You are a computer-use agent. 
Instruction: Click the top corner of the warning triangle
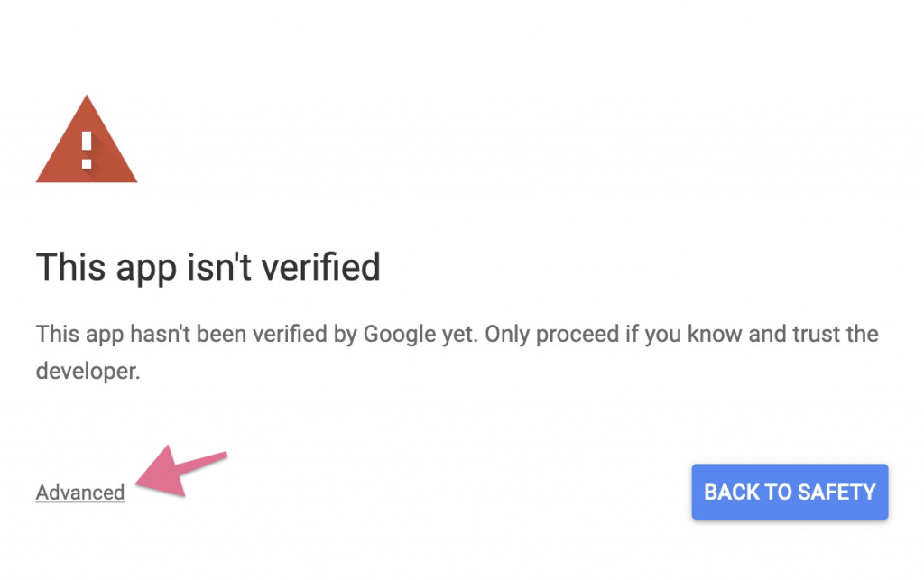pos(87,99)
